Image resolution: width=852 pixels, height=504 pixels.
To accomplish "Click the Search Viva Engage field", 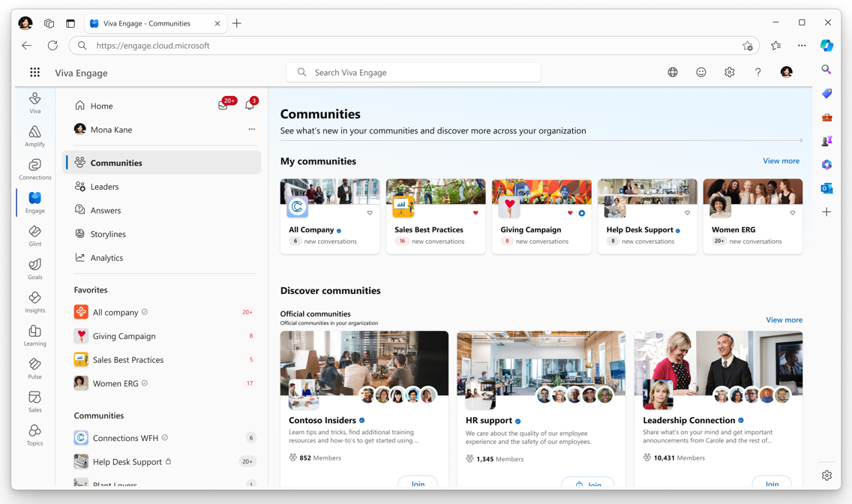I will (x=412, y=72).
